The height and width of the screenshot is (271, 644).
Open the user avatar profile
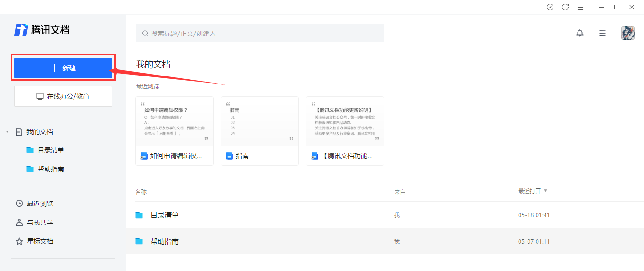(627, 33)
